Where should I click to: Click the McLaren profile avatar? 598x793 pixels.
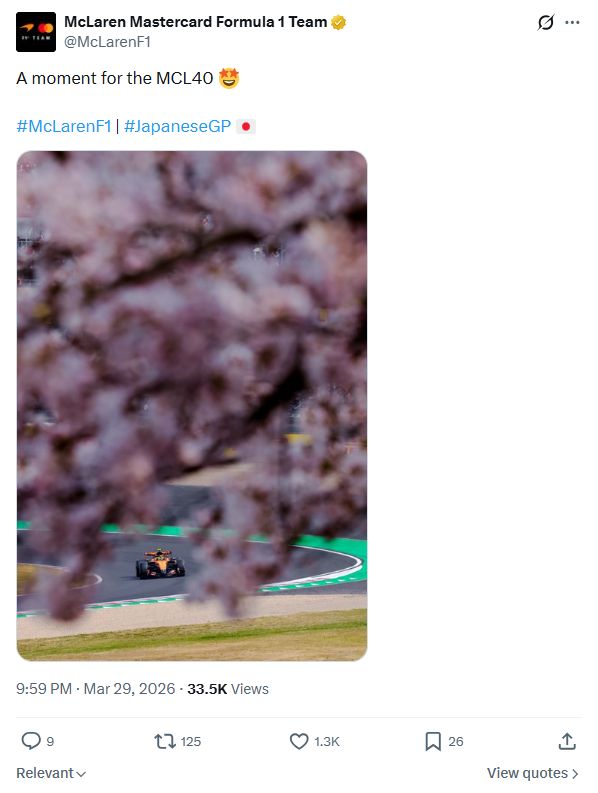click(36, 32)
